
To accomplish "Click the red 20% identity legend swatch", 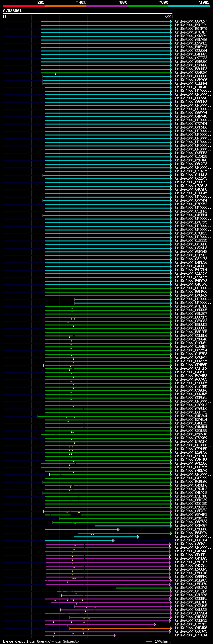I will [x=24, y=6].
